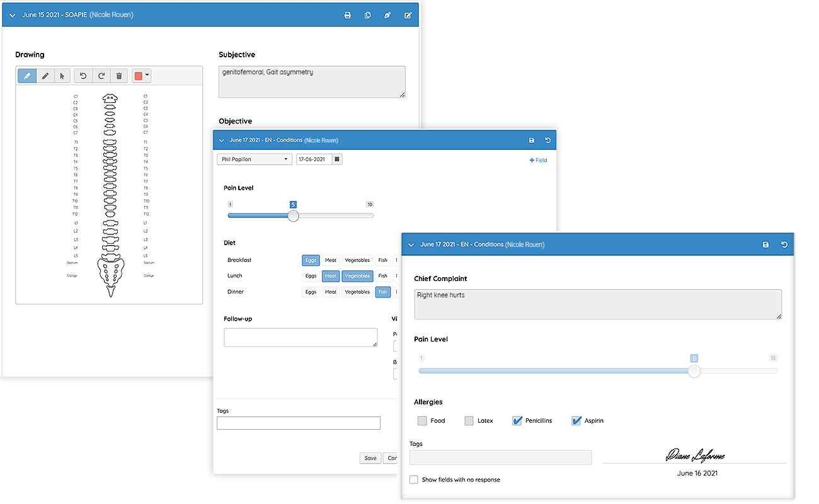Select the highlighter marker drawing tool
This screenshot has height=504, width=819.
(27, 76)
